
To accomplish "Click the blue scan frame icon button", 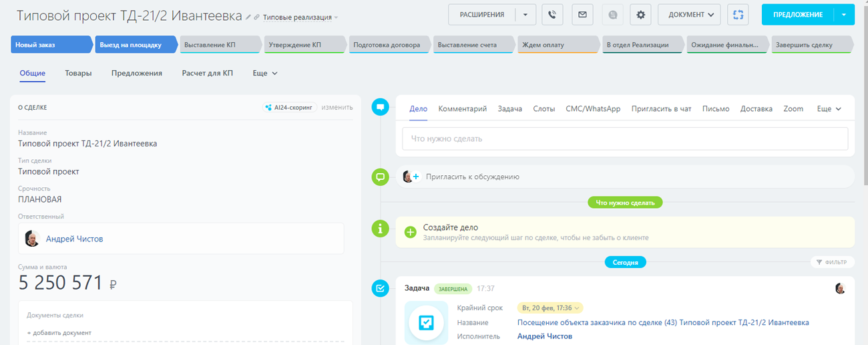I will click(738, 15).
